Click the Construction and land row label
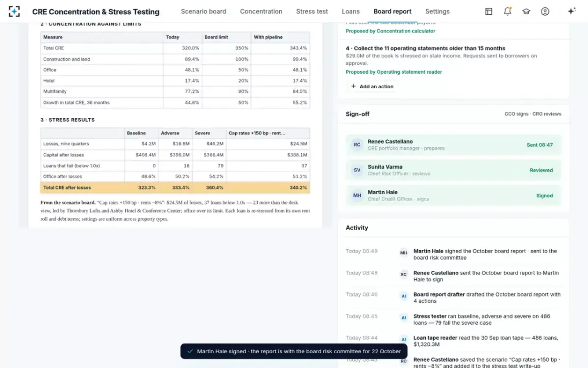588x368 pixels. pyautogui.click(x=67, y=59)
